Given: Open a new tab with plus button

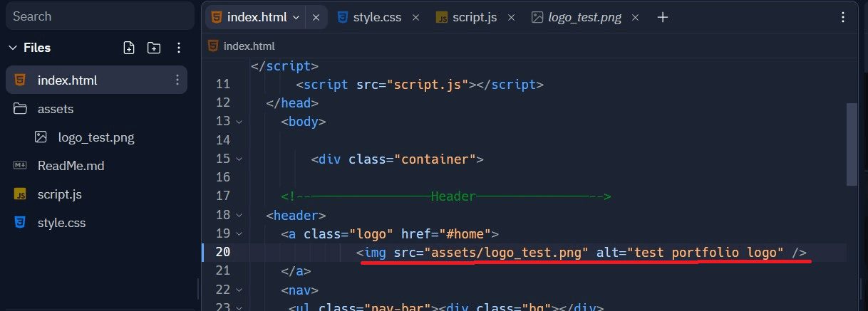Looking at the screenshot, I should coord(663,17).
